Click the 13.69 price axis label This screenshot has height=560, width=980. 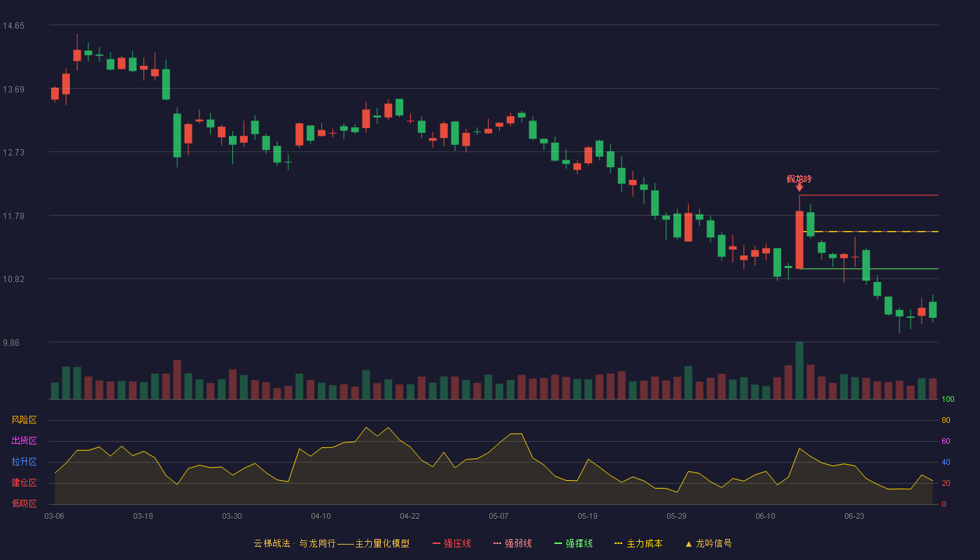point(13,90)
